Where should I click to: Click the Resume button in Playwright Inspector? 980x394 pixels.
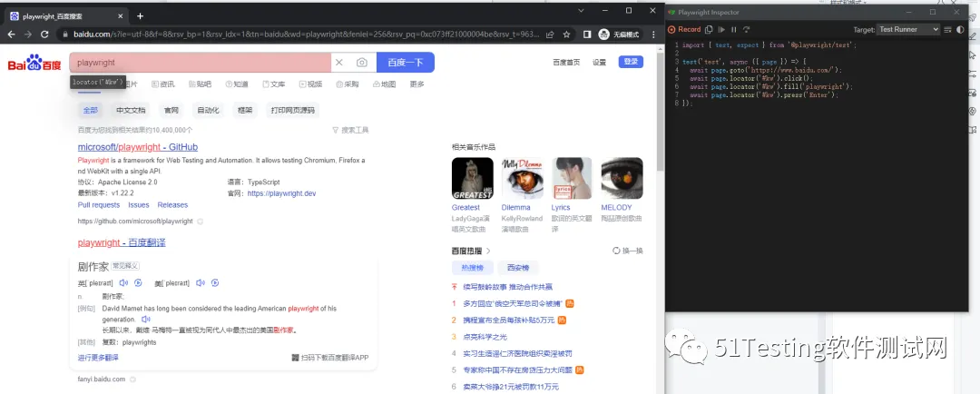pyautogui.click(x=721, y=29)
